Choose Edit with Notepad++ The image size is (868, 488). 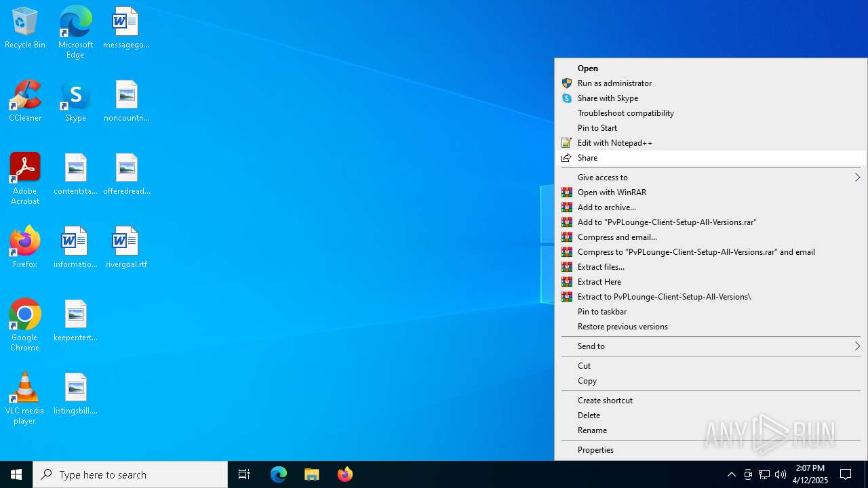[x=711, y=142]
